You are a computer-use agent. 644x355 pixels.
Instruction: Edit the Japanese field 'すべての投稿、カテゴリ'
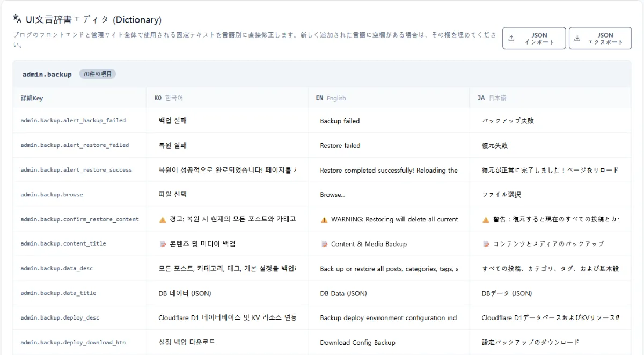pyautogui.click(x=551, y=269)
